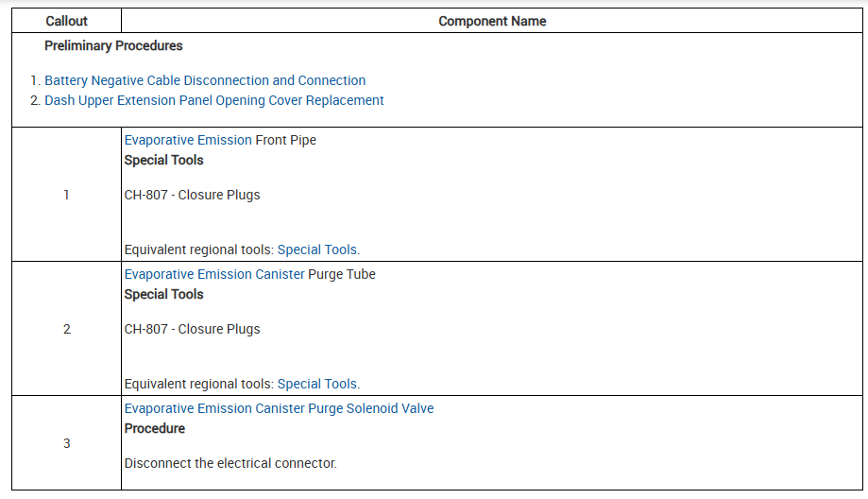This screenshot has width=868, height=499.
Task: Click bold Special Tools heading under Purge Tube
Action: click(x=164, y=294)
